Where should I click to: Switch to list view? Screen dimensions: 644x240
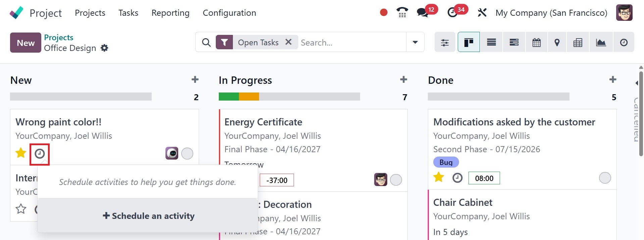click(491, 43)
